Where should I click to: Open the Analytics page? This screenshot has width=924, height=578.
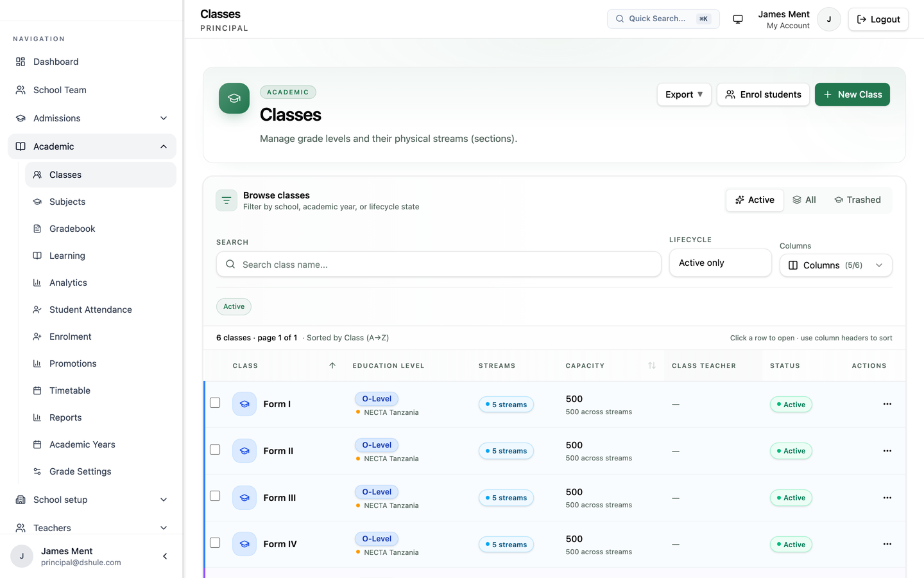click(101, 283)
